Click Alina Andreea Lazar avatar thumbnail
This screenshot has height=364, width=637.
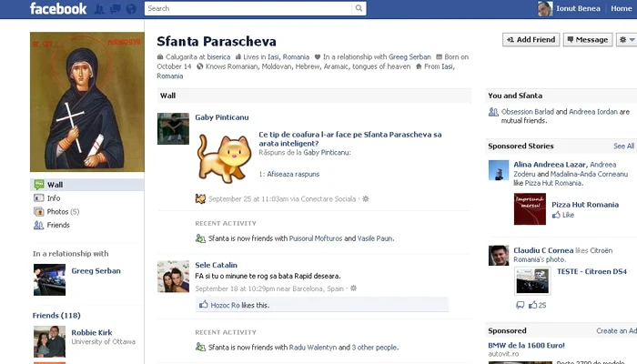pyautogui.click(x=499, y=170)
